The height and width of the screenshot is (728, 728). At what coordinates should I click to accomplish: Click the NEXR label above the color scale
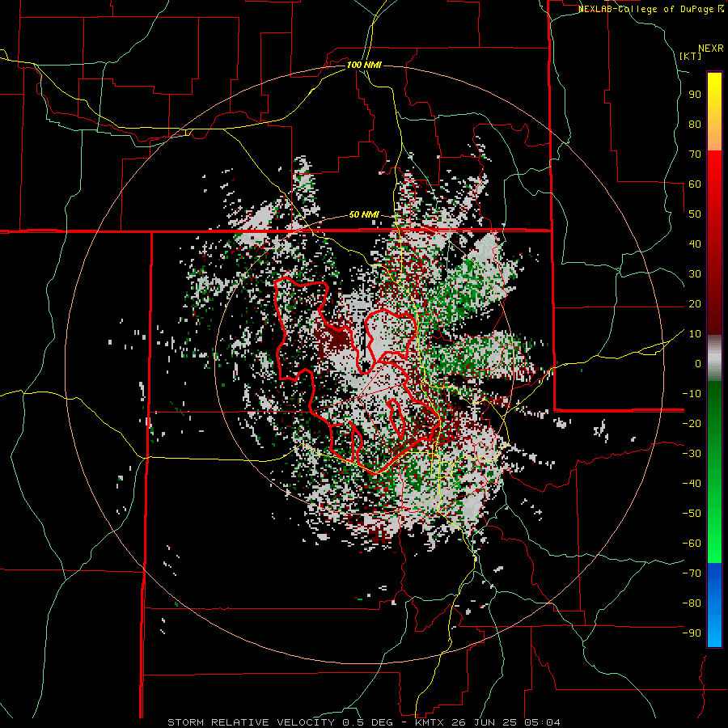click(711, 49)
